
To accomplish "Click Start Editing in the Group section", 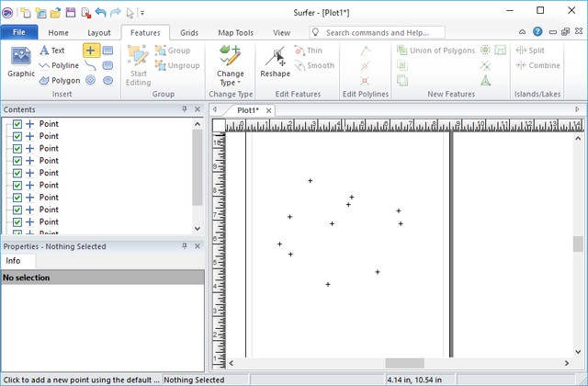I will coord(138,65).
